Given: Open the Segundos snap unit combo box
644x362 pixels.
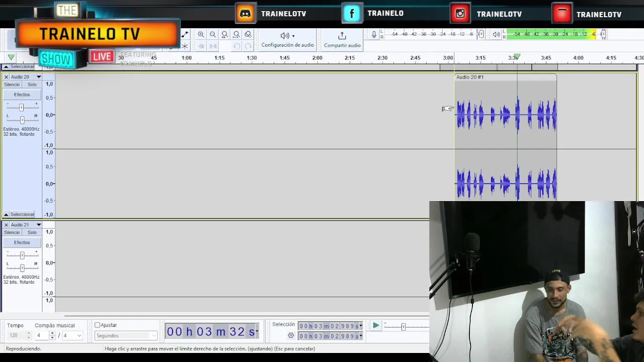Looking at the screenshot, I should coord(126,335).
